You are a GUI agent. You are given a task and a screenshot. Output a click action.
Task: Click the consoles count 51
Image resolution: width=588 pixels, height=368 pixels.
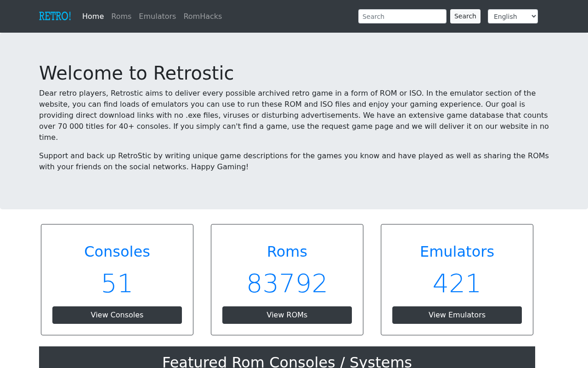[117, 283]
